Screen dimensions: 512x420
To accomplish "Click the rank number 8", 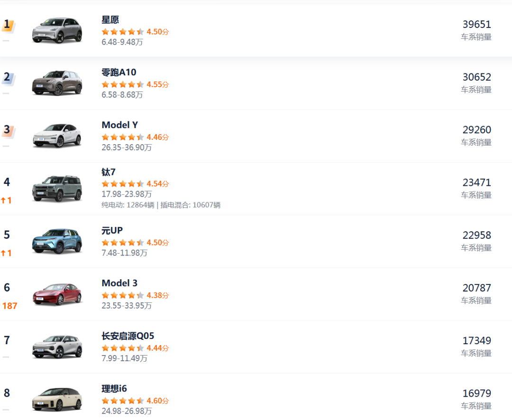I will pos(7,393).
